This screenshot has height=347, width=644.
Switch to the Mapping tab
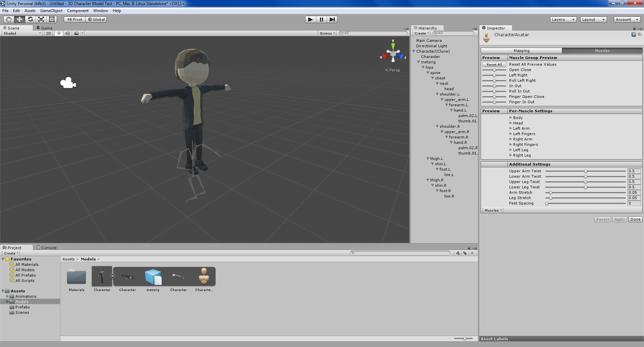tap(522, 51)
